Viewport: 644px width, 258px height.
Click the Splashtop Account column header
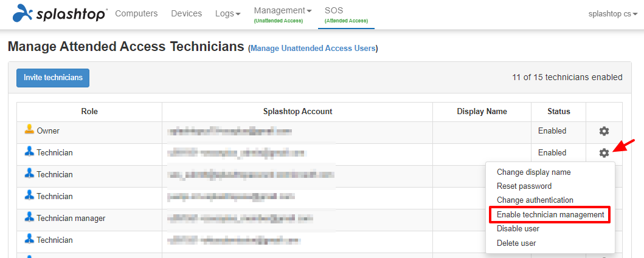pos(297,112)
